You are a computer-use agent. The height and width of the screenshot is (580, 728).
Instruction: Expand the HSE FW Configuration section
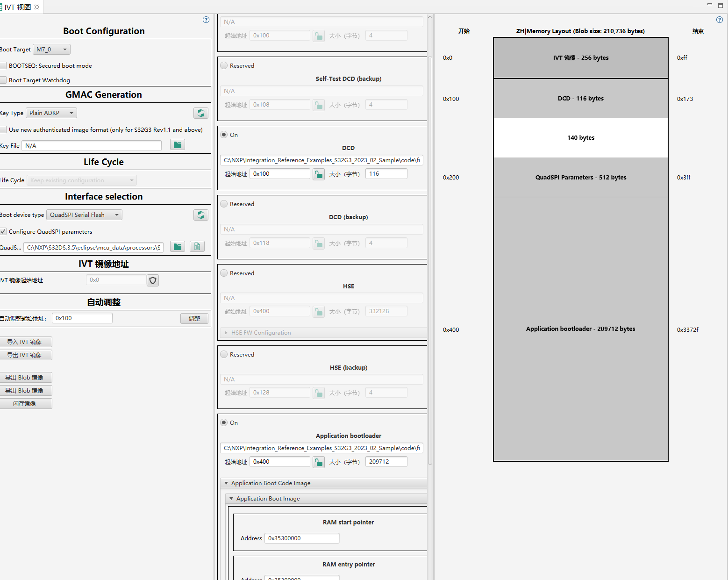coord(226,332)
